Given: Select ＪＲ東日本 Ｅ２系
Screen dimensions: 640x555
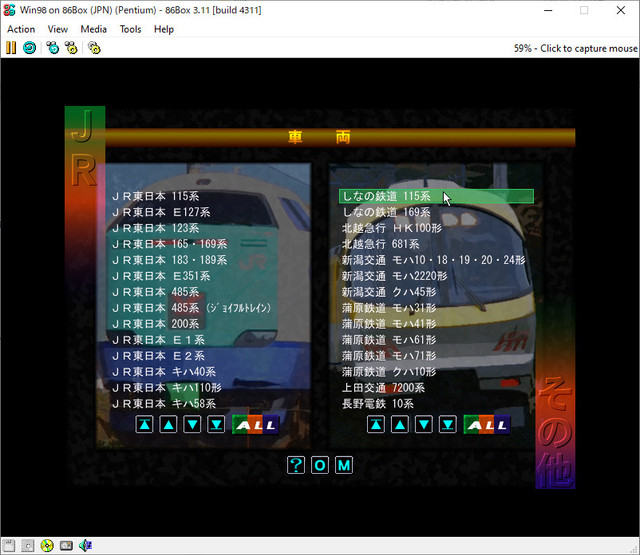Looking at the screenshot, I should tap(158, 356).
